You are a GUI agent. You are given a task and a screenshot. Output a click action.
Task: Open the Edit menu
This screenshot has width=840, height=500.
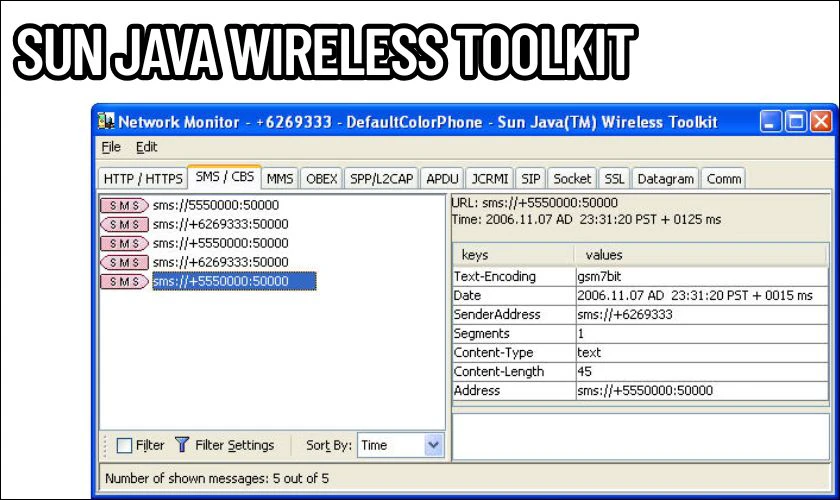[x=146, y=147]
